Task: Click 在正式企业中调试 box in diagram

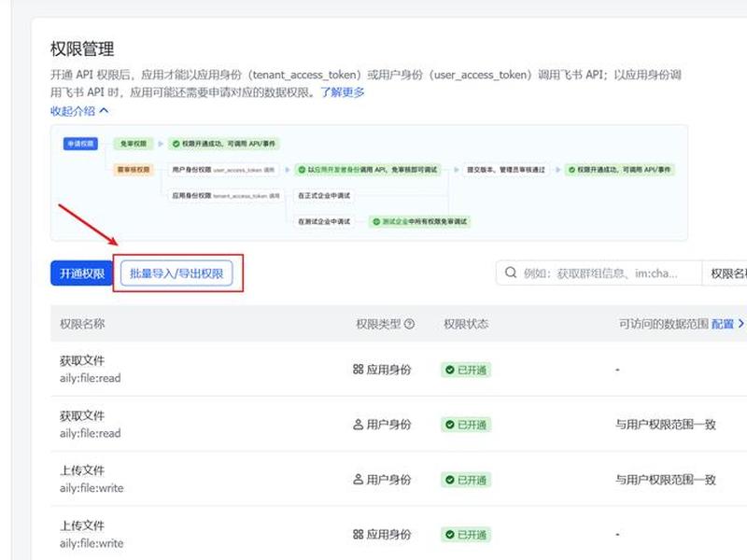Action: [x=324, y=195]
